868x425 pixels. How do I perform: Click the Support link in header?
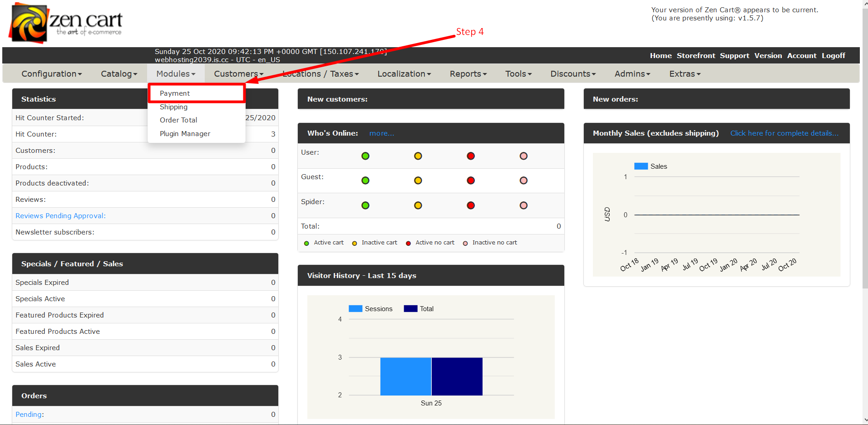click(x=735, y=56)
